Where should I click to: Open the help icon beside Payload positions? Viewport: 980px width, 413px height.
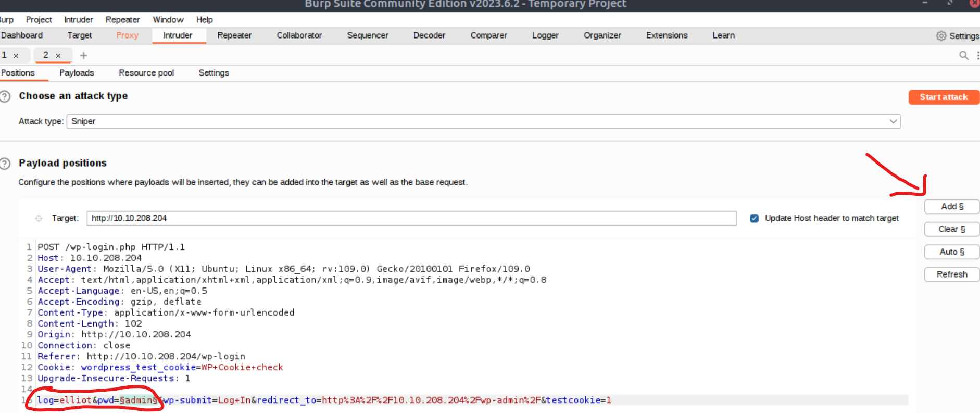(x=5, y=164)
